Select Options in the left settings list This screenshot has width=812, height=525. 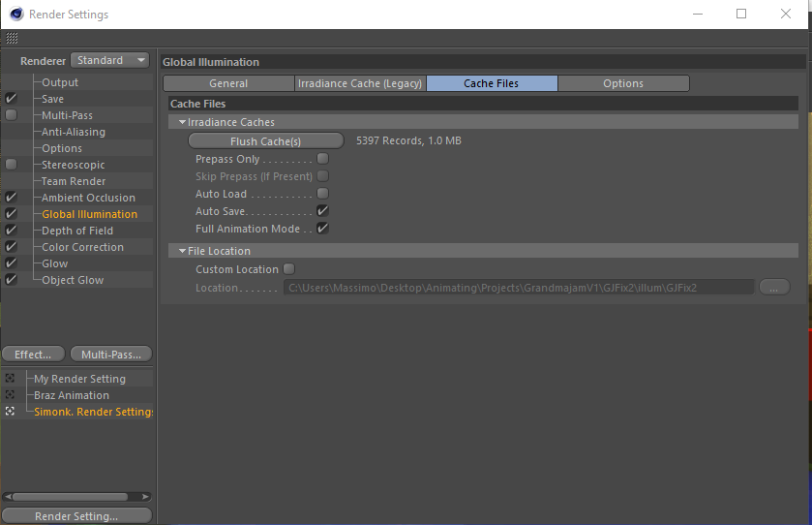(62, 148)
